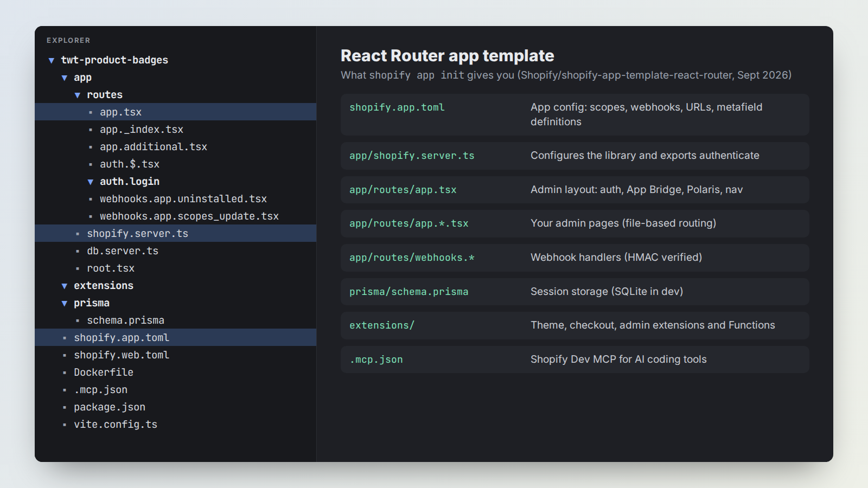Open webhooks.app.scopes_update.tsx file
This screenshot has height=488, width=868.
[189, 216]
